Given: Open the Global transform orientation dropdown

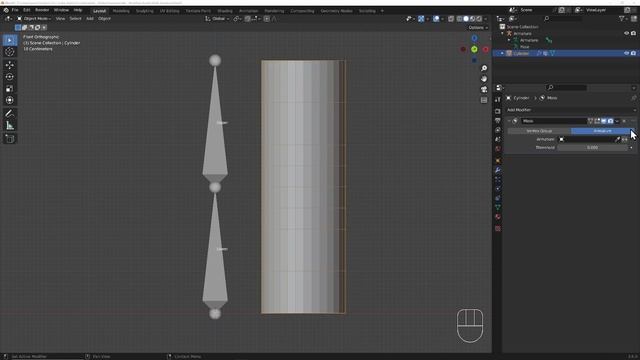Looking at the screenshot, I should [217, 19].
